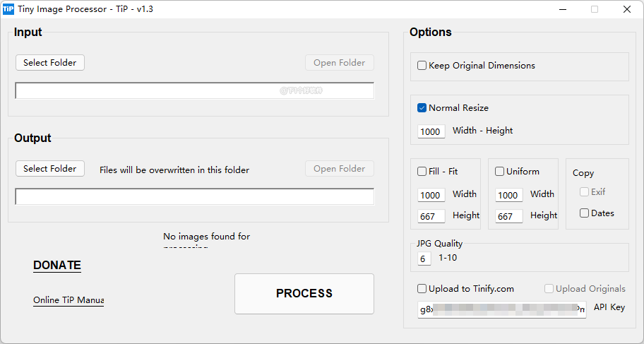Viewport: 644px width, 344px height.
Task: Click the Input folder path field
Action: pyautogui.click(x=195, y=91)
